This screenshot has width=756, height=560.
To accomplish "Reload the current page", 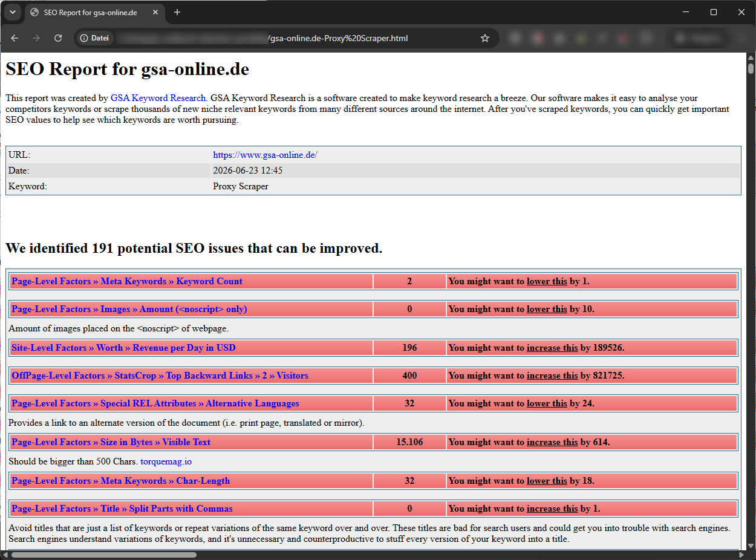I will pyautogui.click(x=58, y=38).
